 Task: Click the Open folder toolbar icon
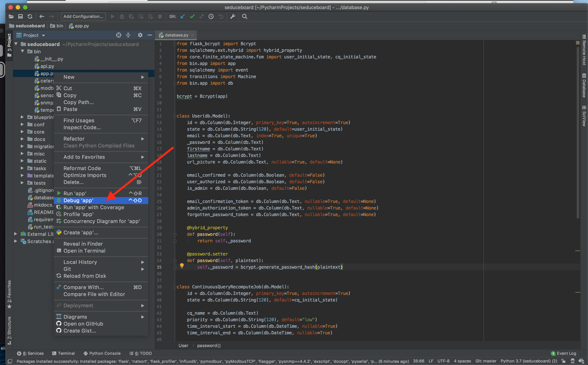coord(11,16)
